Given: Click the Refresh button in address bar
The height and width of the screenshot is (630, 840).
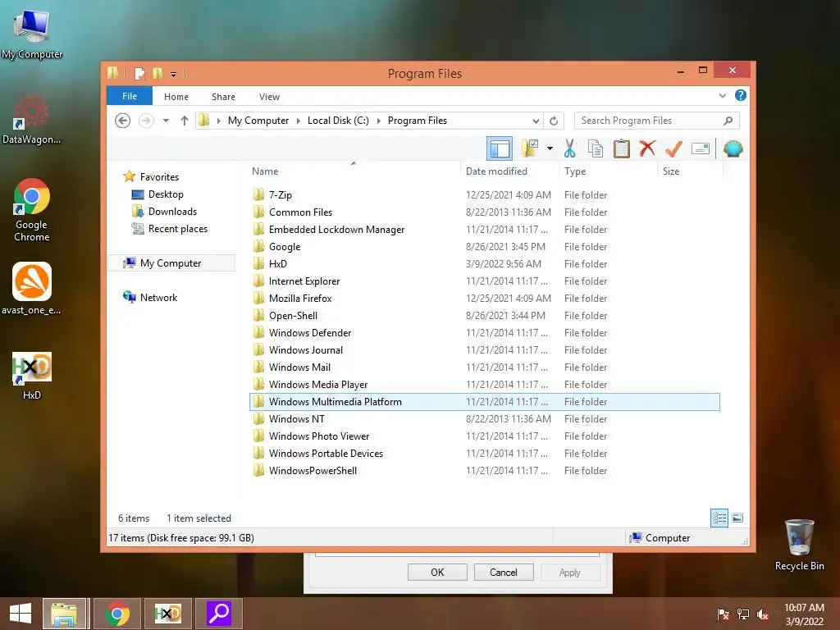Looking at the screenshot, I should point(554,121).
